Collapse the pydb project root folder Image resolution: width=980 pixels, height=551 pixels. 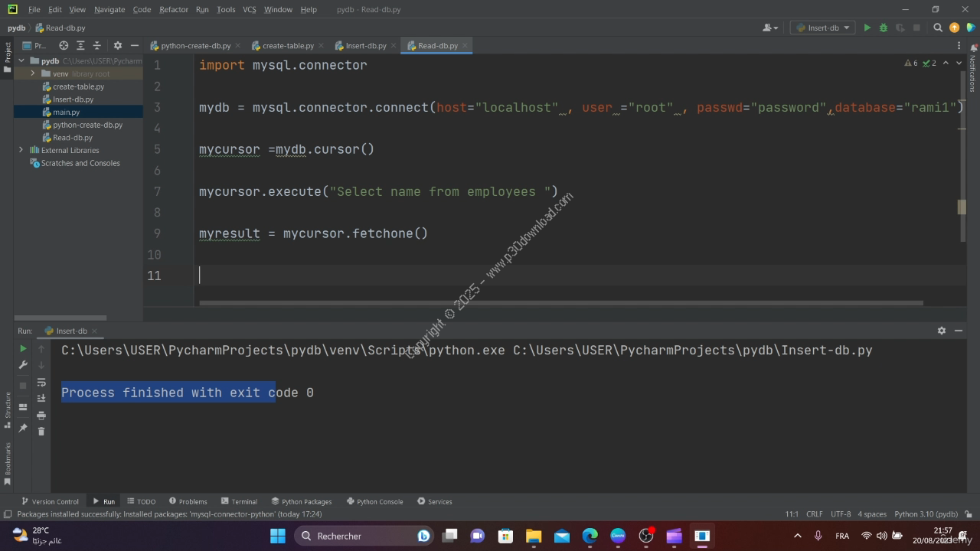click(x=21, y=61)
